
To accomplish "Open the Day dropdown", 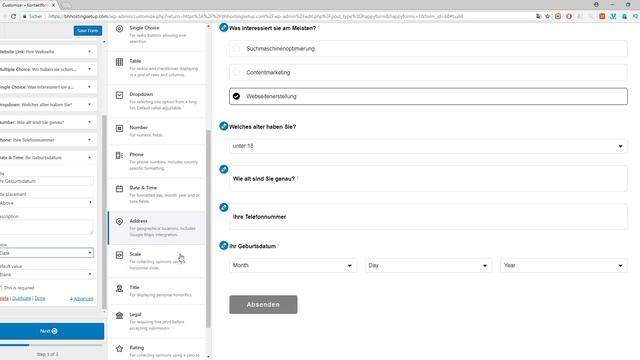I will click(x=428, y=265).
